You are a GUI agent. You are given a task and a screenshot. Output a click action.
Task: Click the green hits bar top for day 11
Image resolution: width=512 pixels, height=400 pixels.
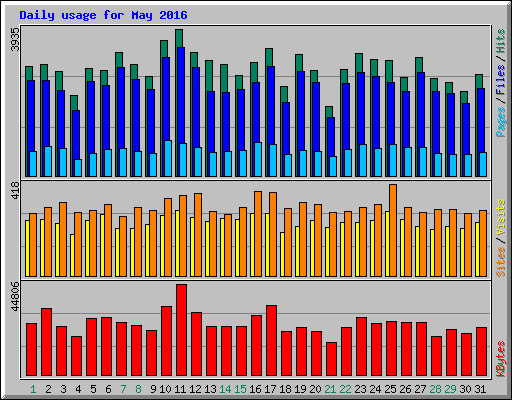179,38
